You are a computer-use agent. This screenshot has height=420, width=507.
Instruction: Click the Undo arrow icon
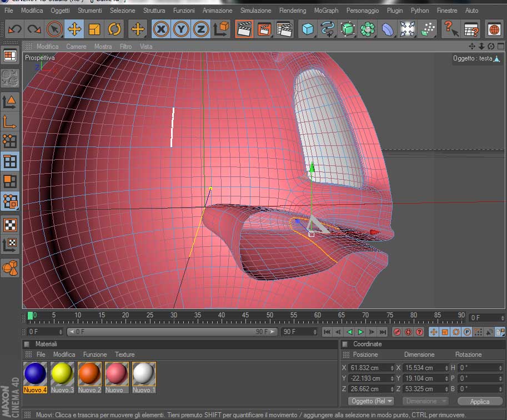point(14,29)
